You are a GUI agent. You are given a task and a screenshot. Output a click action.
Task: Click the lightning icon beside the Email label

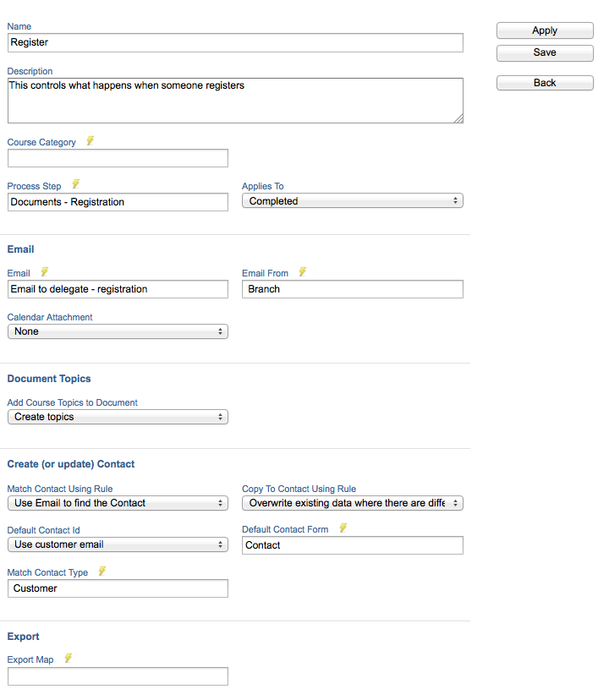coord(44,271)
